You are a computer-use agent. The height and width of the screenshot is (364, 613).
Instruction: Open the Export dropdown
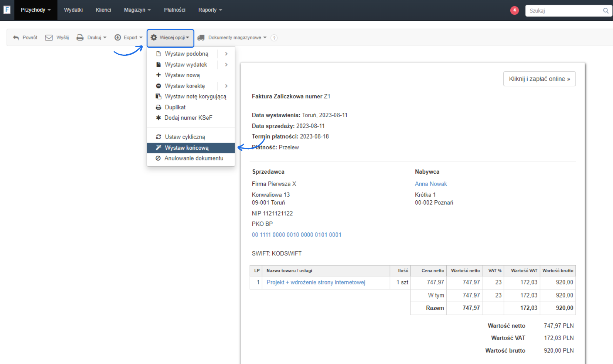click(x=128, y=38)
